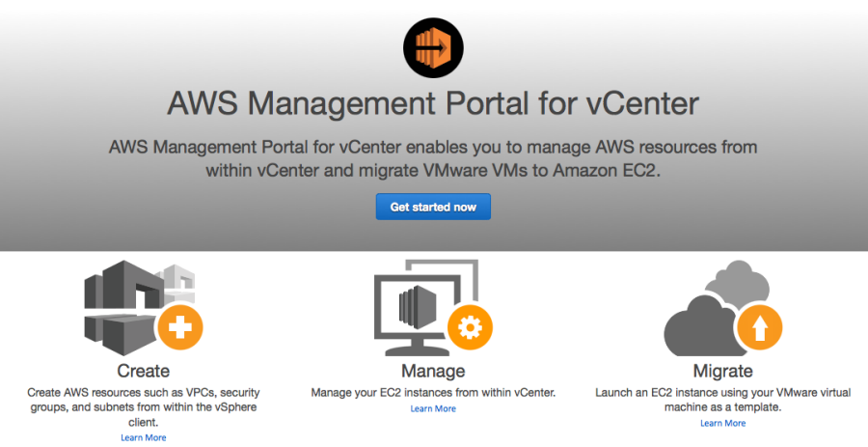Open Learn More under the Migrate section

(722, 423)
